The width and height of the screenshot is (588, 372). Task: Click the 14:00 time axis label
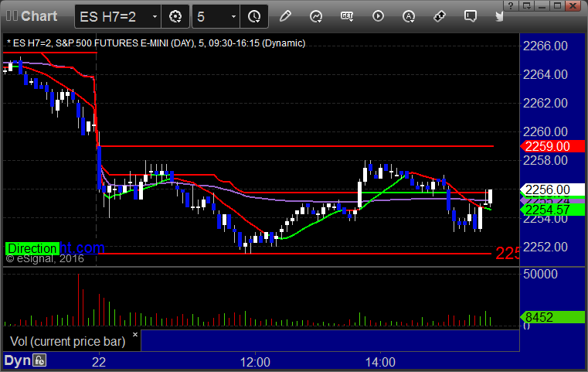click(380, 362)
